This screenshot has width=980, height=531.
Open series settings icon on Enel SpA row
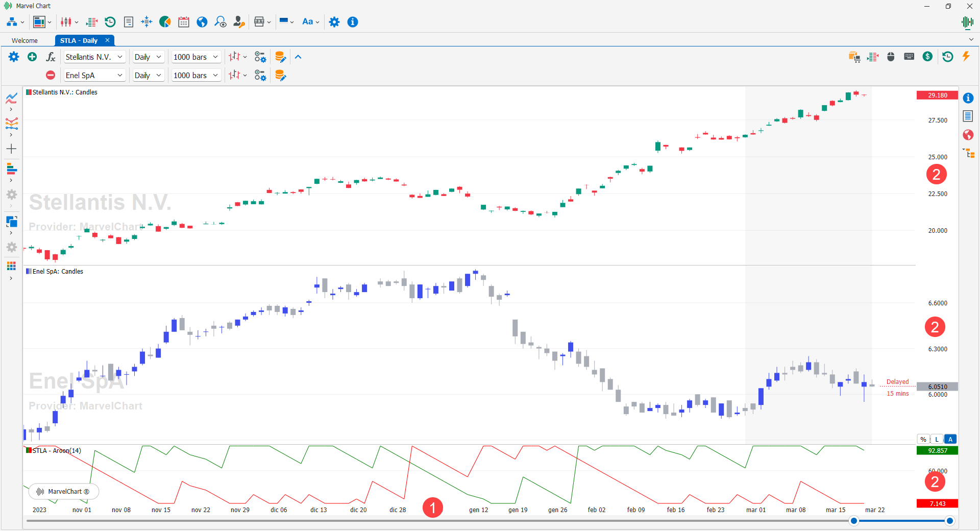pyautogui.click(x=260, y=75)
